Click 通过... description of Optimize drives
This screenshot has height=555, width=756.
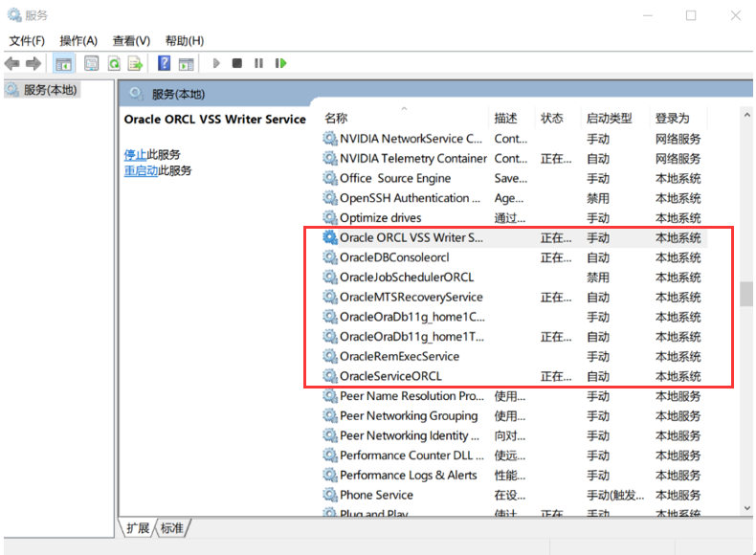tap(510, 218)
